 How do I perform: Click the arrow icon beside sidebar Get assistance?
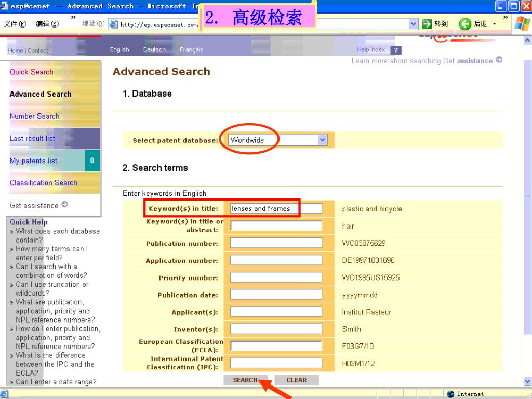(64, 205)
